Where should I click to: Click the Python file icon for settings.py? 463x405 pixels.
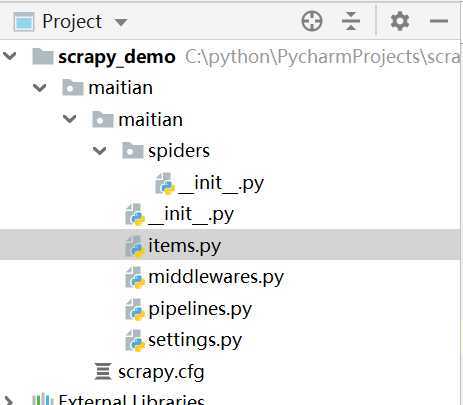pyautogui.click(x=135, y=340)
